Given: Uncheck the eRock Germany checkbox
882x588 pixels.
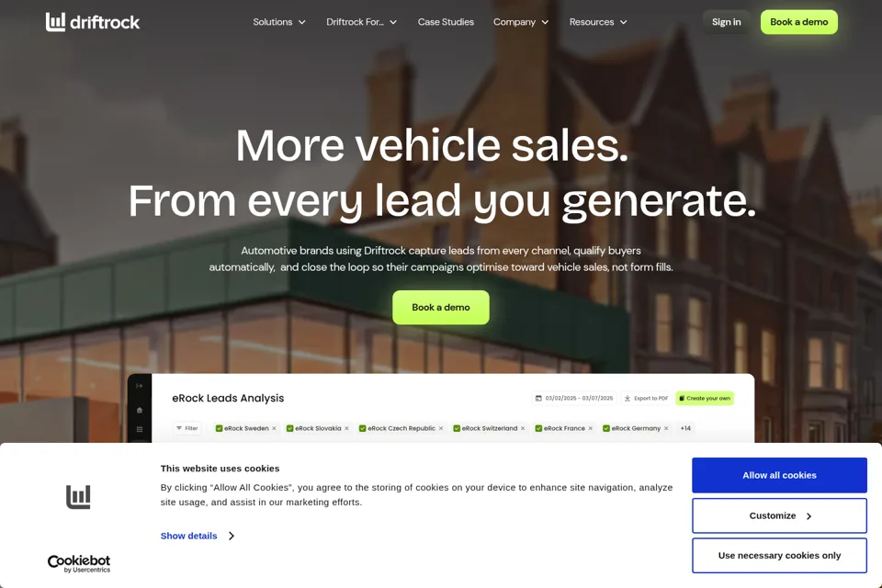Looking at the screenshot, I should tap(606, 428).
